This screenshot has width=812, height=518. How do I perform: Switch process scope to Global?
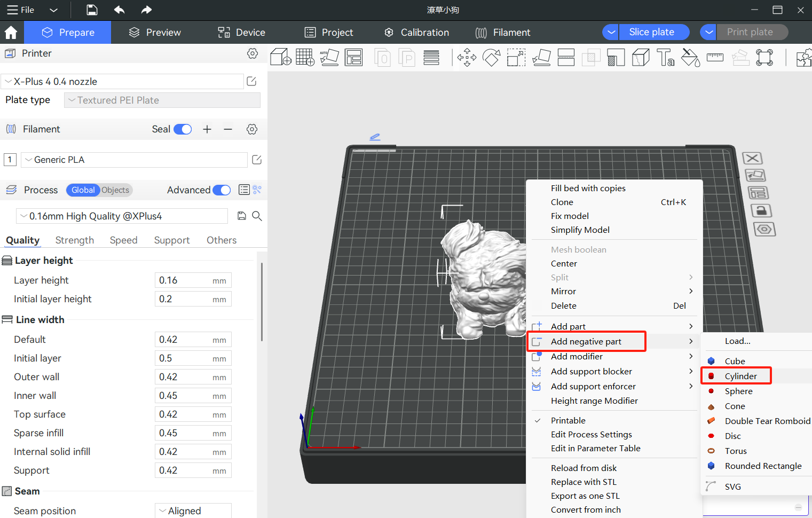tap(83, 190)
